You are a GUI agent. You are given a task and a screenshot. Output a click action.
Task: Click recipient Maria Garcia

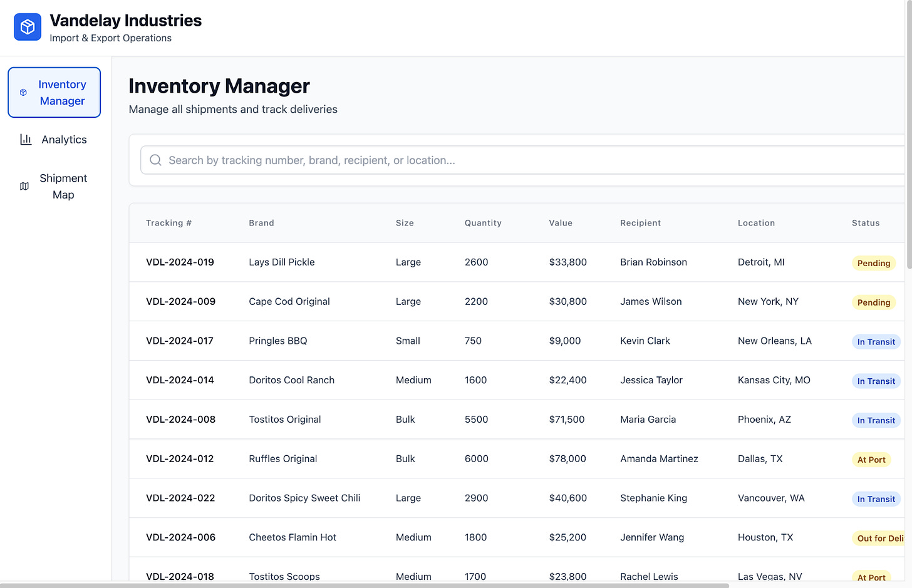pos(648,420)
